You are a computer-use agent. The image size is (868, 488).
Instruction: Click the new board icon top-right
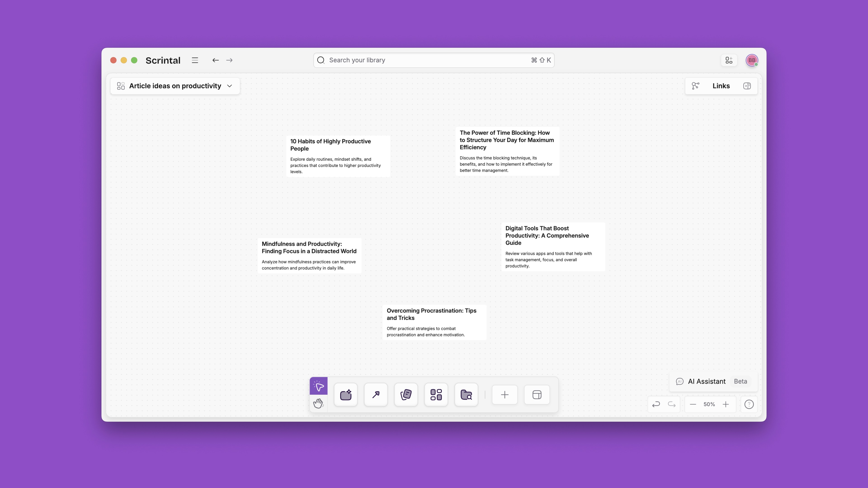(729, 60)
